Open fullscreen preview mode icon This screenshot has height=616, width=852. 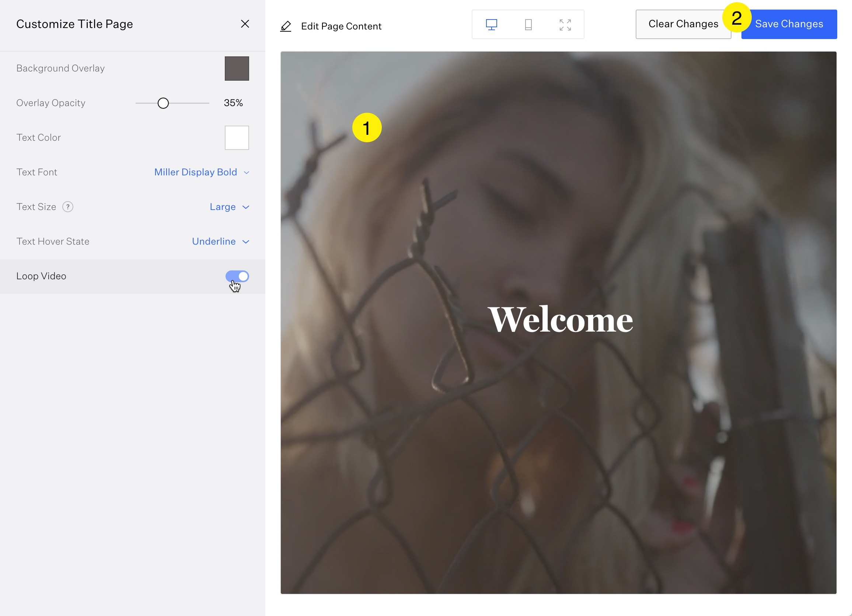point(565,25)
